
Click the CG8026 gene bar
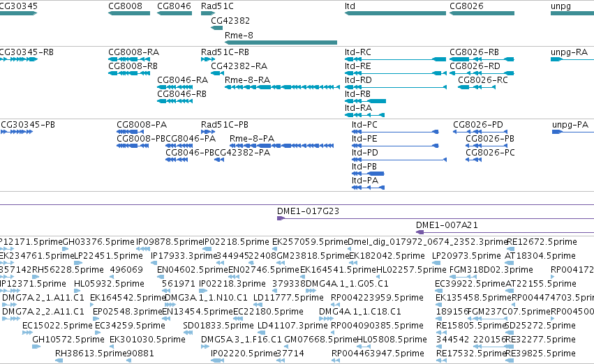[482, 13]
